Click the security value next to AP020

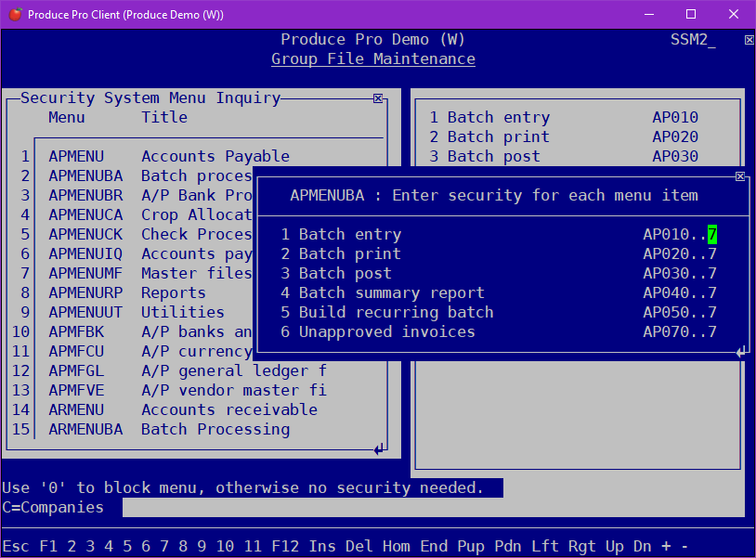click(x=712, y=254)
